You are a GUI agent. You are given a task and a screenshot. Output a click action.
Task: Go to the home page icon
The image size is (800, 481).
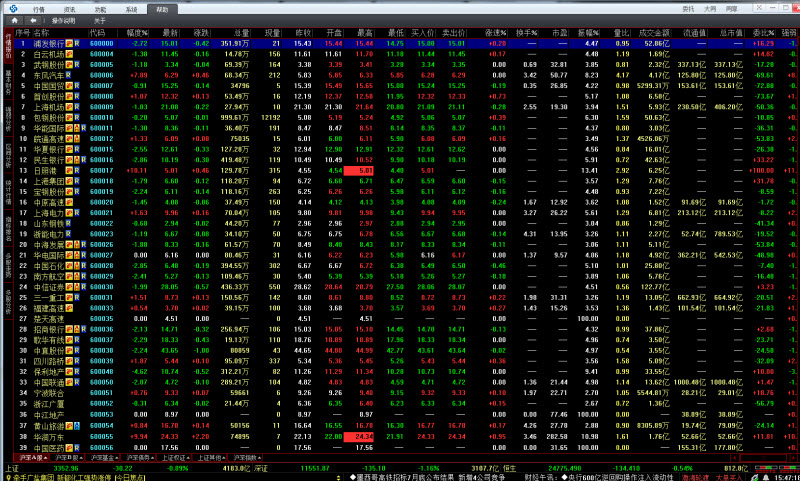coord(15,20)
